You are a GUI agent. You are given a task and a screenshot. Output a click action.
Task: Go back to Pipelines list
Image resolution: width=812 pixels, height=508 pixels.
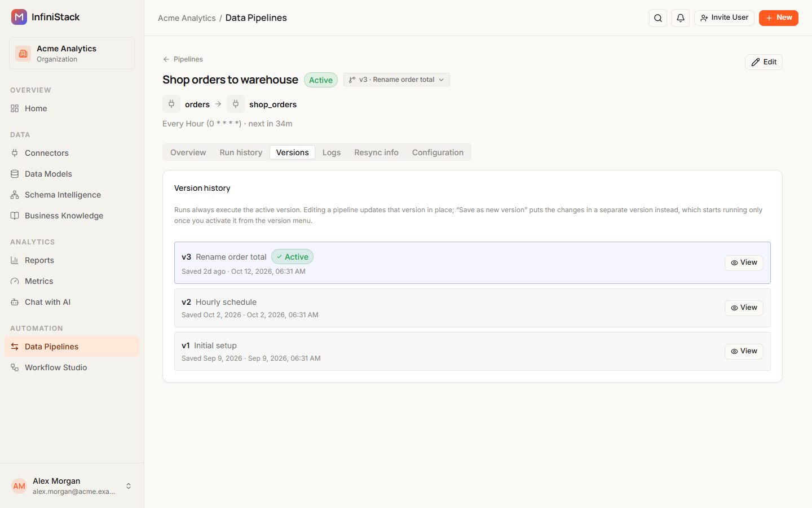pos(183,59)
